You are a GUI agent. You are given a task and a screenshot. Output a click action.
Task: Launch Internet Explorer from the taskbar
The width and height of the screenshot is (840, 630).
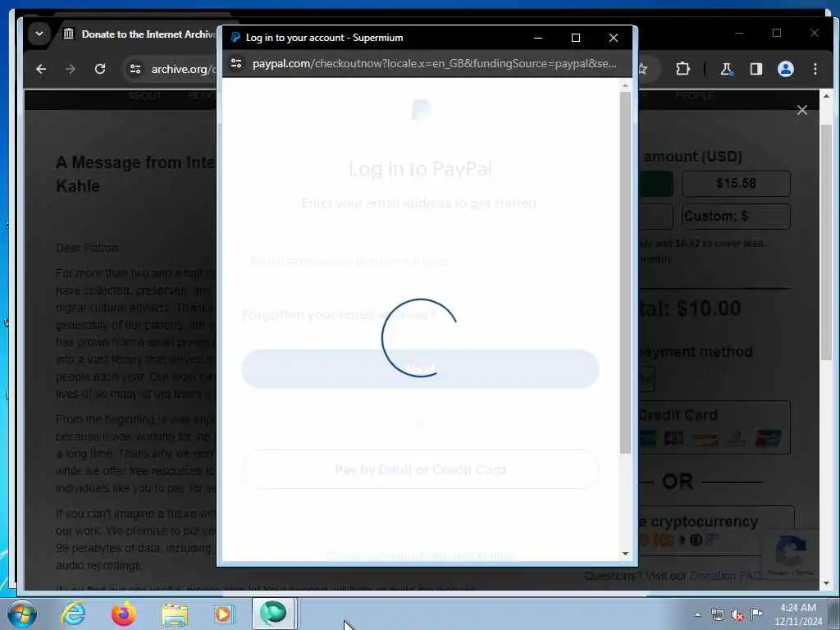click(x=73, y=614)
